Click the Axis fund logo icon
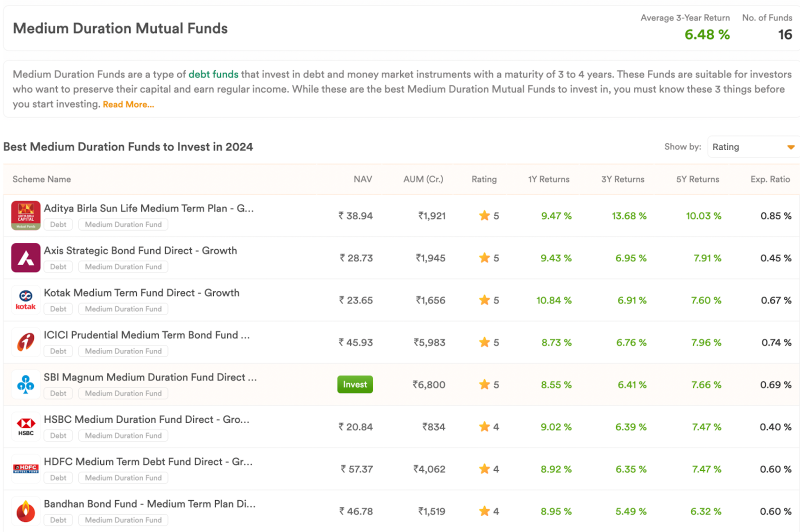 25,257
